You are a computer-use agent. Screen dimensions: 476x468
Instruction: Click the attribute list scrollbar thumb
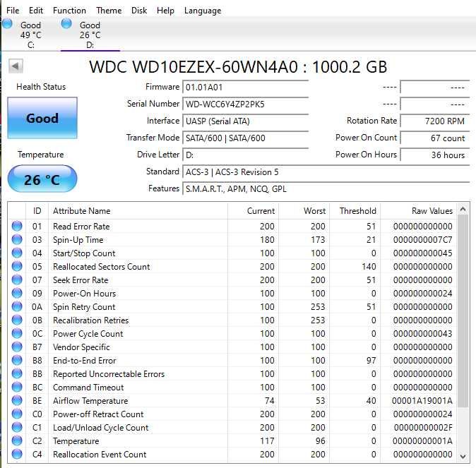[x=463, y=311]
